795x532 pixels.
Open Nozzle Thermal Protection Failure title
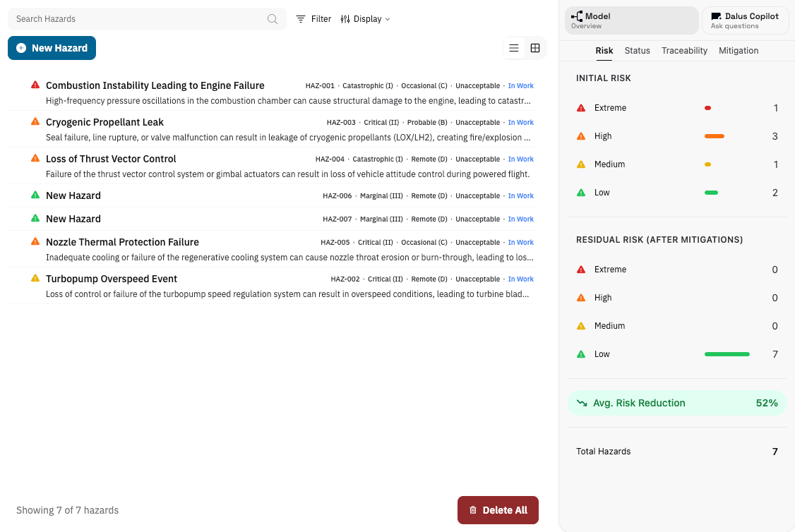point(122,242)
